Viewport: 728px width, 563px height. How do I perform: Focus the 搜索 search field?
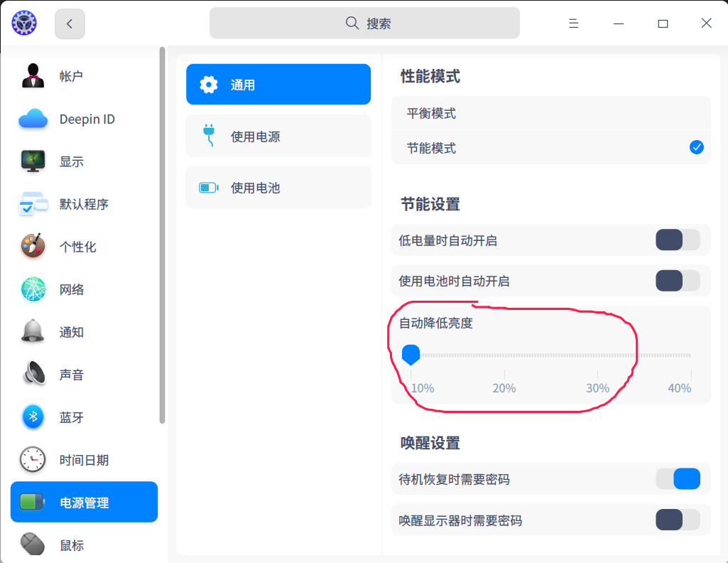(364, 23)
